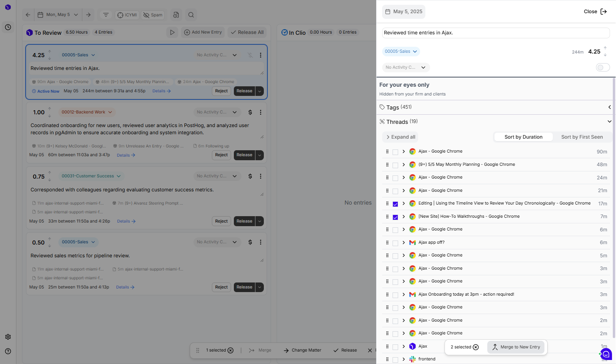Toggle the ICYMI filter
Screen dimensions: 616x364
(x=127, y=15)
